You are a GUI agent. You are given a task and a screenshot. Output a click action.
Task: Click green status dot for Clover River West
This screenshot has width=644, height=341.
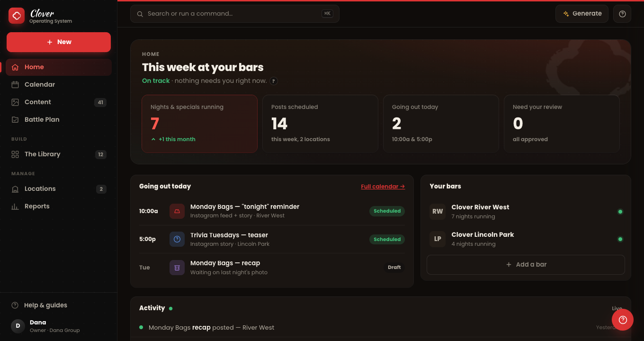(620, 212)
